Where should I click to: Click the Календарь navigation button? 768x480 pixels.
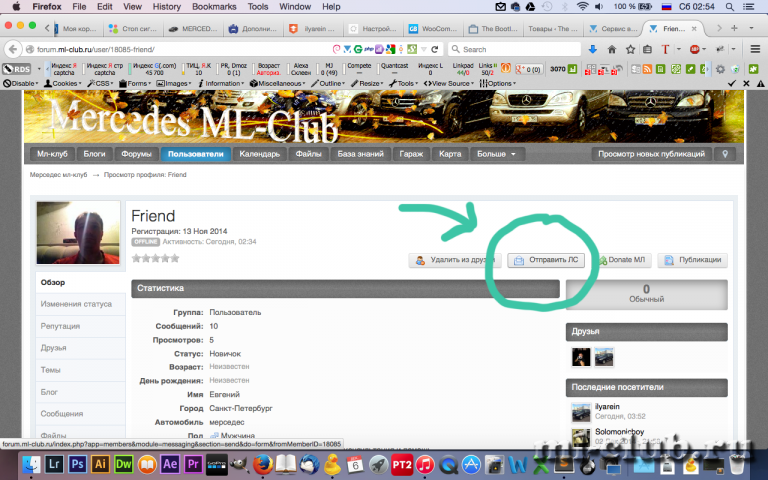point(260,154)
